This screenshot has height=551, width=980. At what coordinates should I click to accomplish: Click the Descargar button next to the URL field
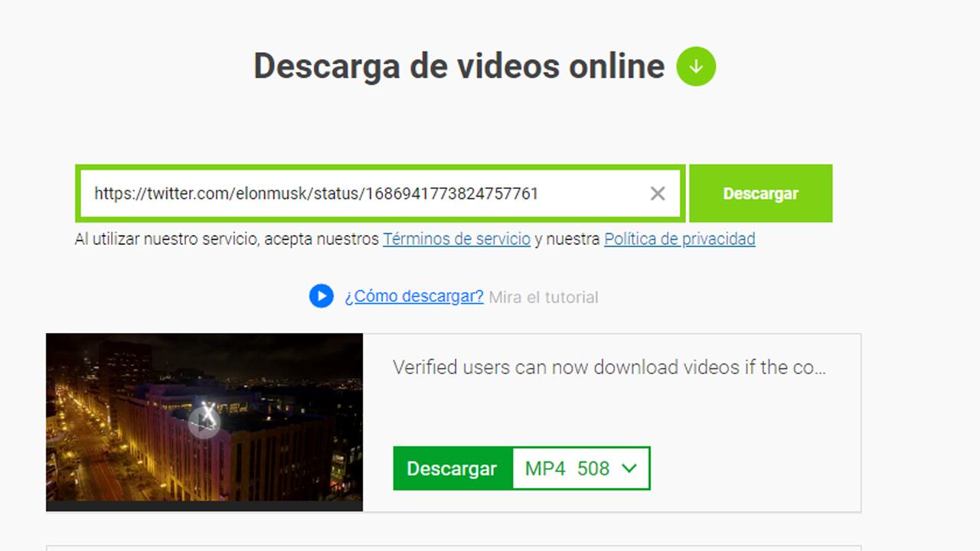coord(760,194)
